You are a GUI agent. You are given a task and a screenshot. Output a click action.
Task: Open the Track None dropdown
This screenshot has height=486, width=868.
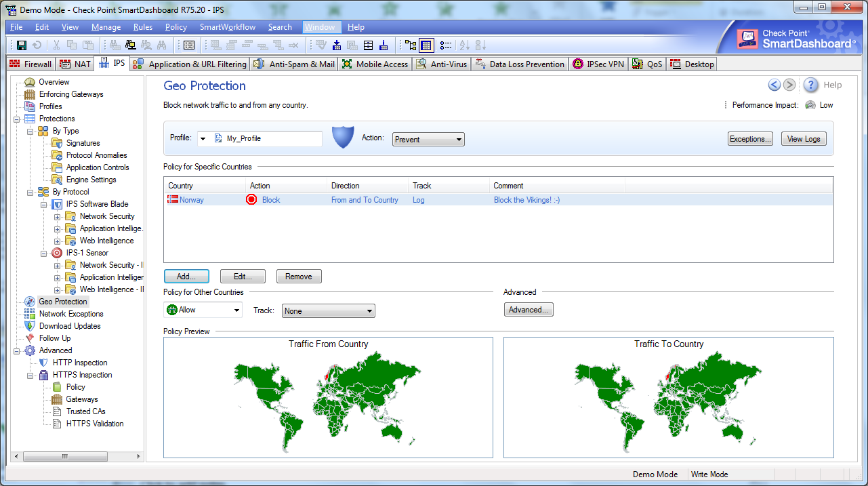click(328, 310)
